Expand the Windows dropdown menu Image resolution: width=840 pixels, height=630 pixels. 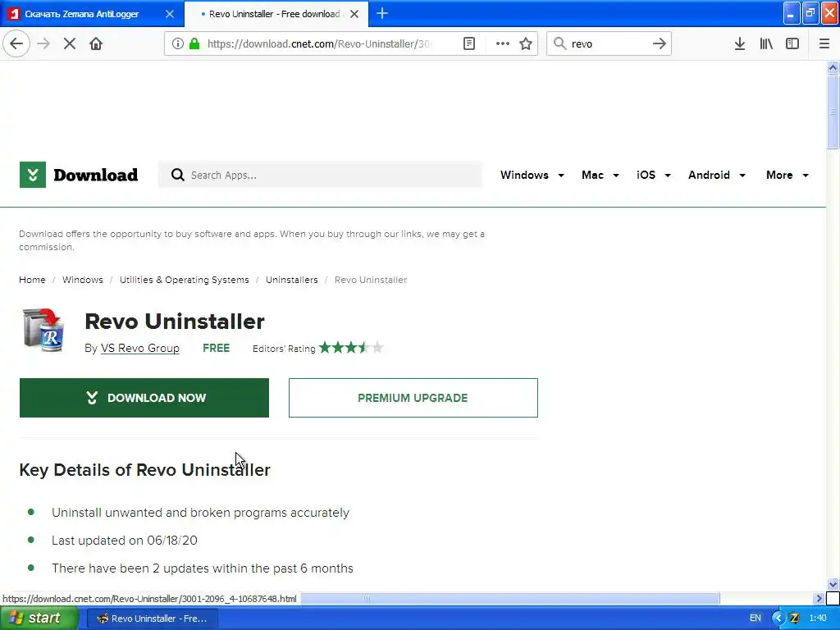tap(532, 175)
